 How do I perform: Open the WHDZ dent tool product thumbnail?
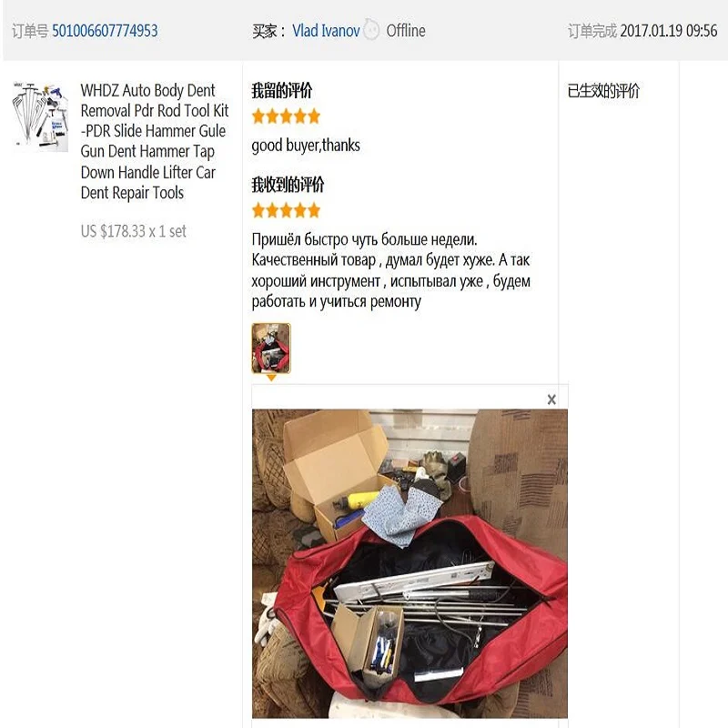(x=40, y=116)
